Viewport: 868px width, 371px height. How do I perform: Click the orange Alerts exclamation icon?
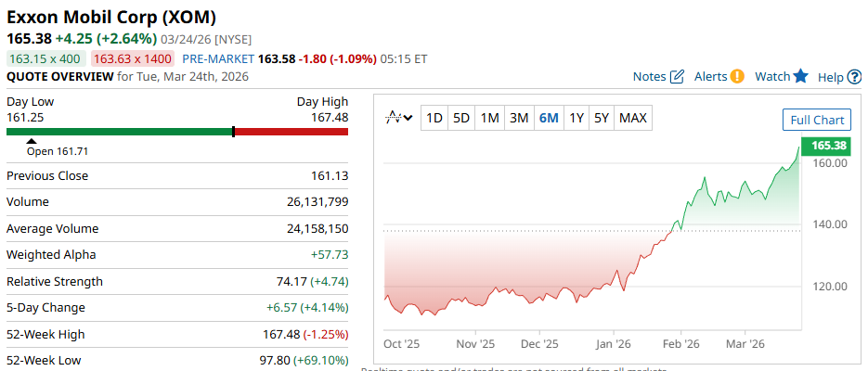pyautogui.click(x=737, y=76)
